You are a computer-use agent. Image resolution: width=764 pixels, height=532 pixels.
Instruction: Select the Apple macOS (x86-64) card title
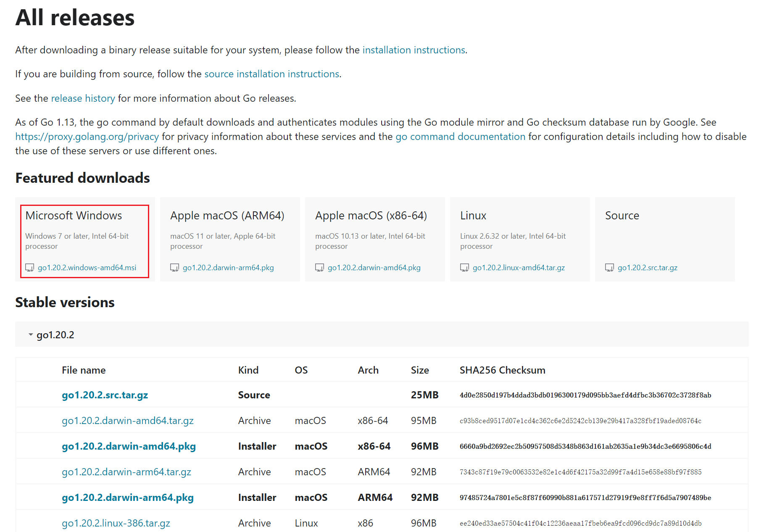coord(371,216)
